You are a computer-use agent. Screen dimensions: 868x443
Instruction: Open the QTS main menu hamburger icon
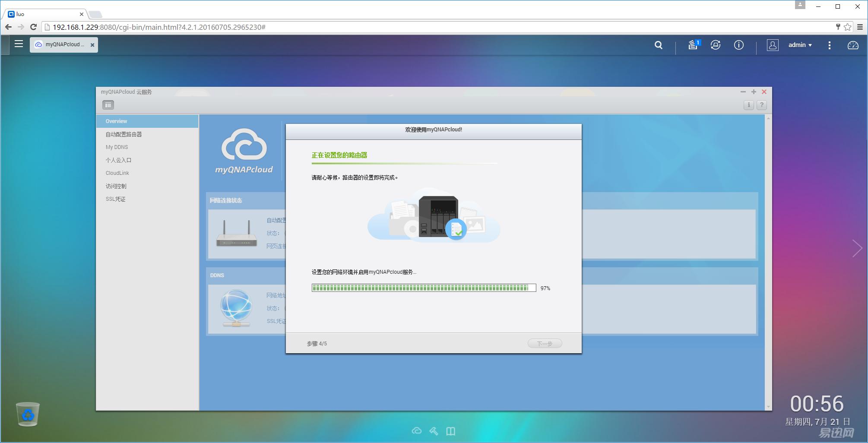[19, 44]
